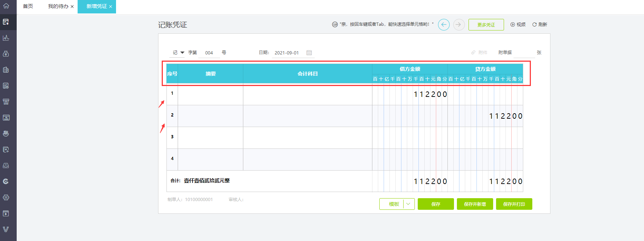This screenshot has height=241, width=644.
Task: Click the settings gear sidebar icon
Action: (x=6, y=197)
